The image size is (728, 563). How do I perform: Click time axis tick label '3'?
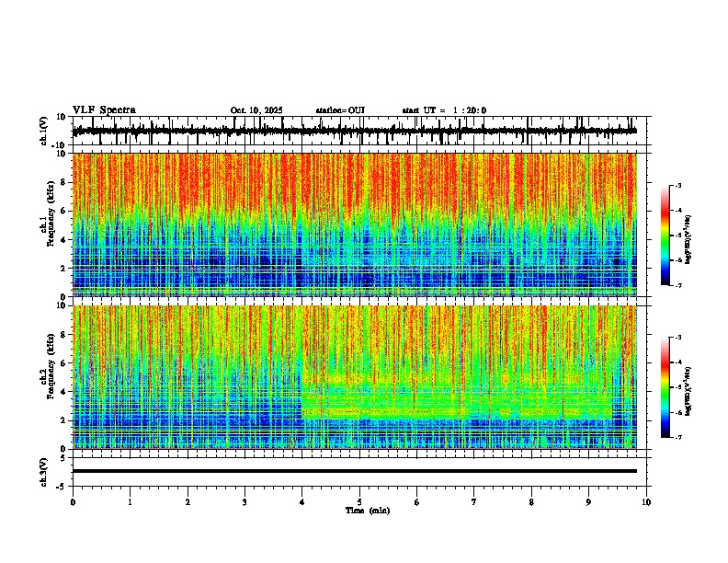245,502
